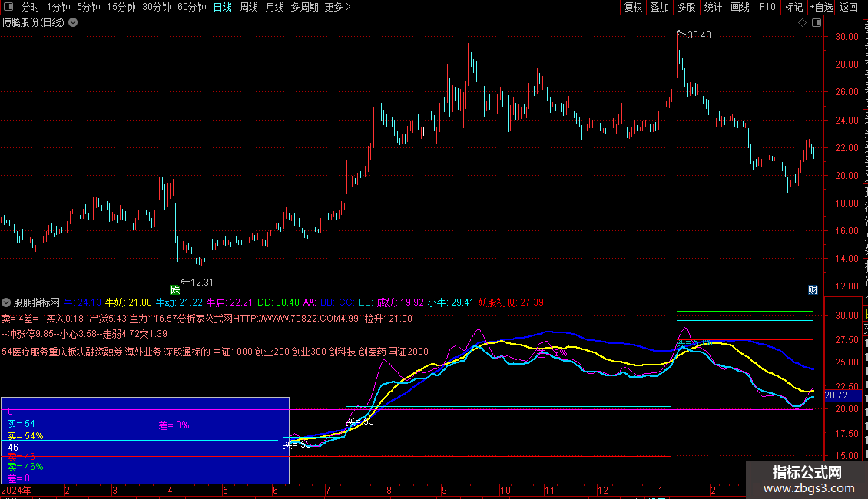The image size is (868, 499).
Task: Click the diamond icon in the chart header
Action: 802,23
